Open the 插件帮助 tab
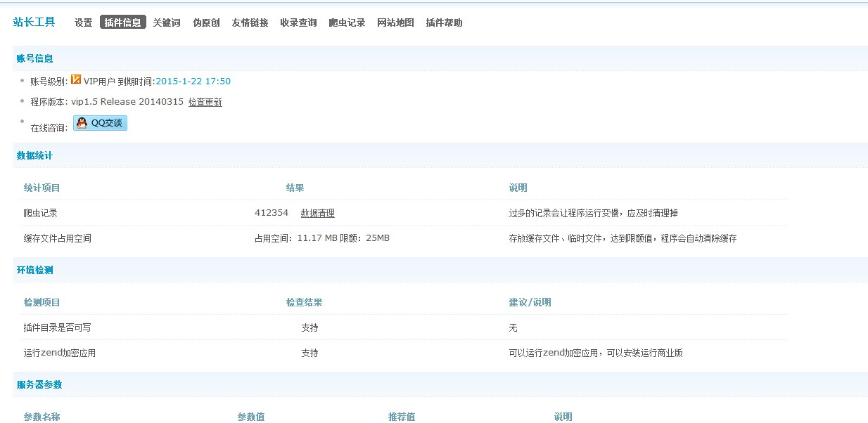 point(444,22)
